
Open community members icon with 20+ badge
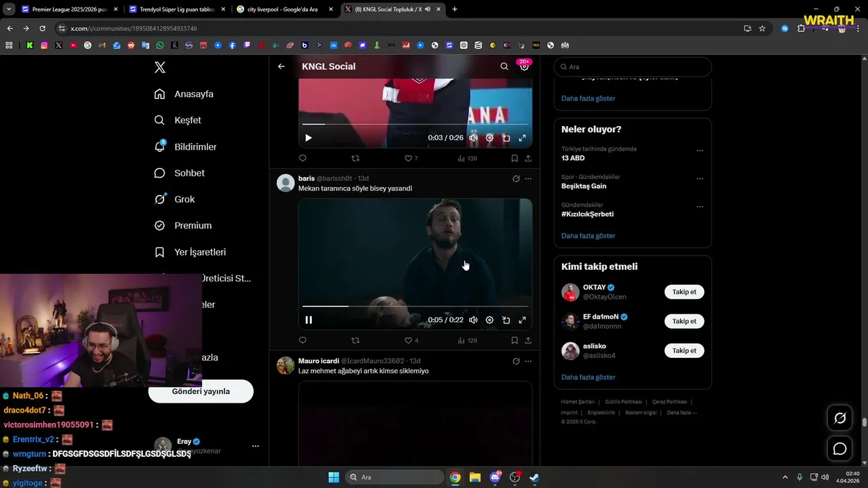524,66
